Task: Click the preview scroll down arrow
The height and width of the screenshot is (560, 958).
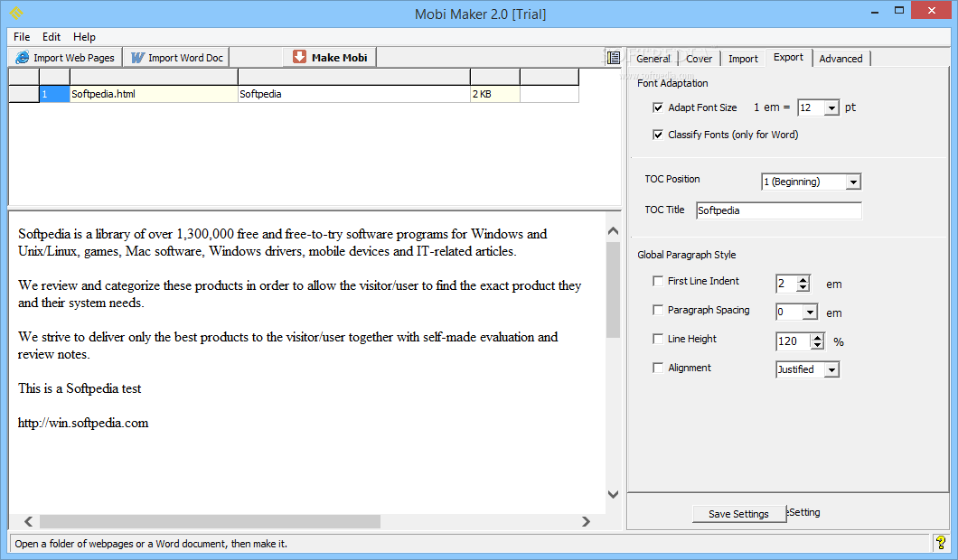Action: coord(614,495)
